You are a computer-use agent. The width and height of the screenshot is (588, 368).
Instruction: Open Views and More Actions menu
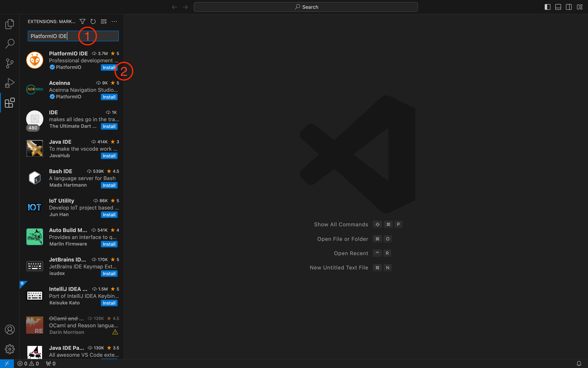(114, 21)
